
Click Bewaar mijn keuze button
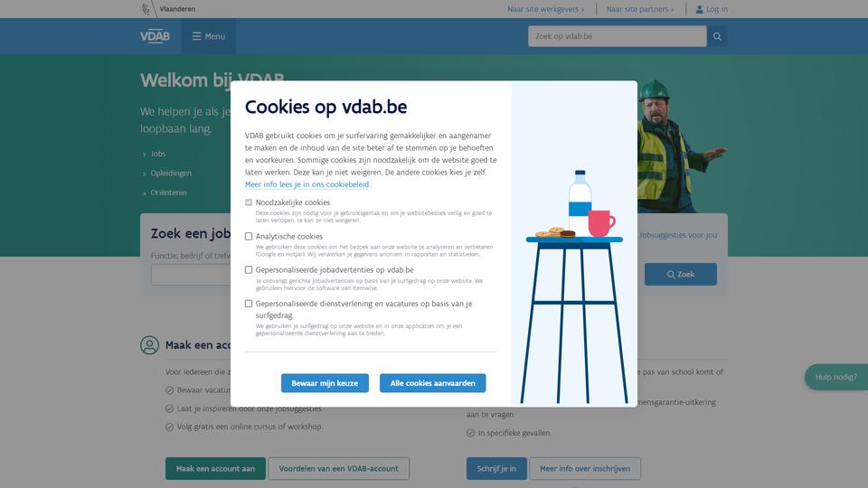click(x=325, y=383)
